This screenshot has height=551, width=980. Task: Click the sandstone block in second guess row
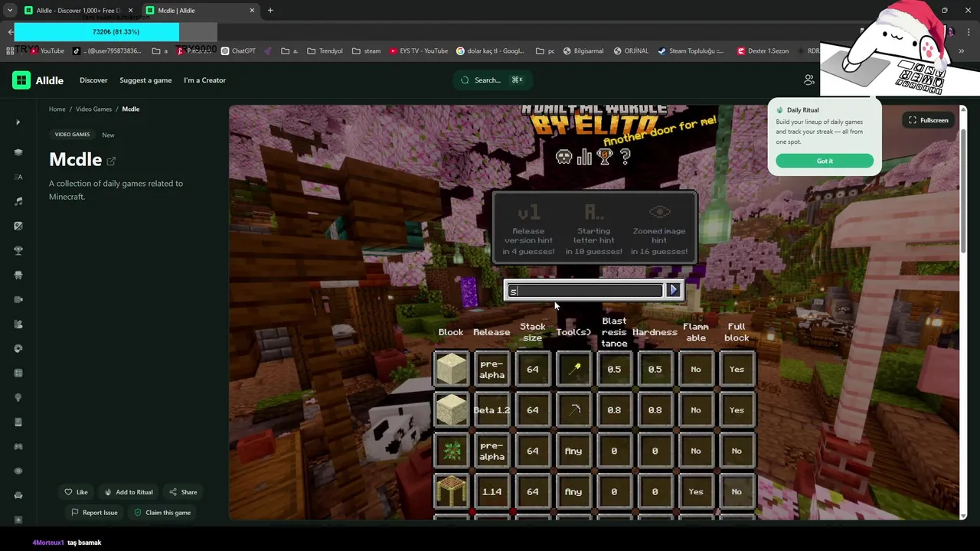point(451,410)
